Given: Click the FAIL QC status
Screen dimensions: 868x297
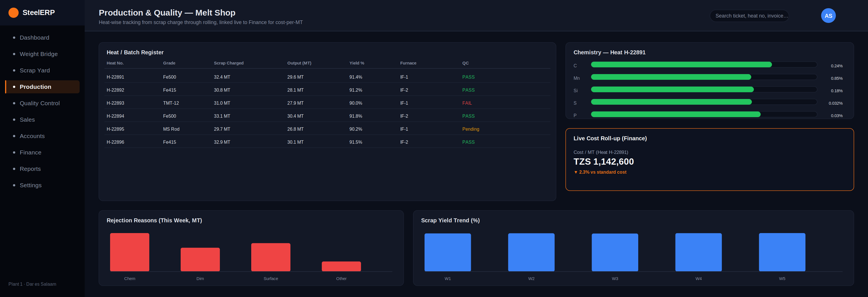Looking at the screenshot, I should 467,103.
